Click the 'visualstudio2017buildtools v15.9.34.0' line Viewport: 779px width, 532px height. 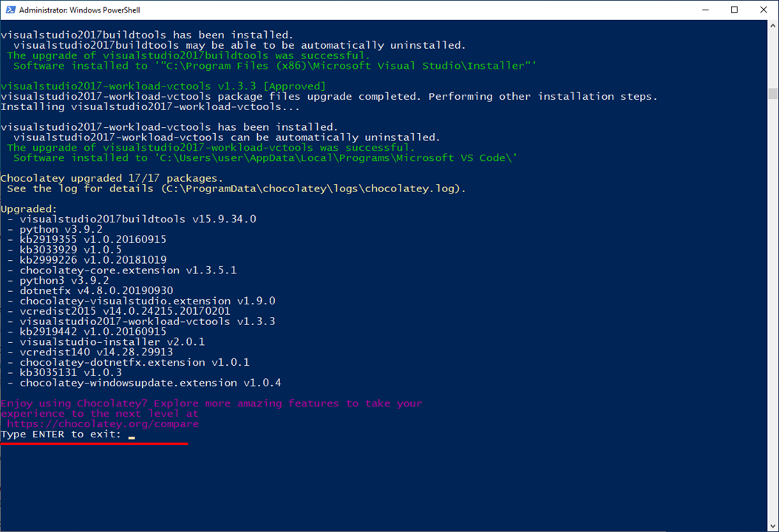click(137, 219)
